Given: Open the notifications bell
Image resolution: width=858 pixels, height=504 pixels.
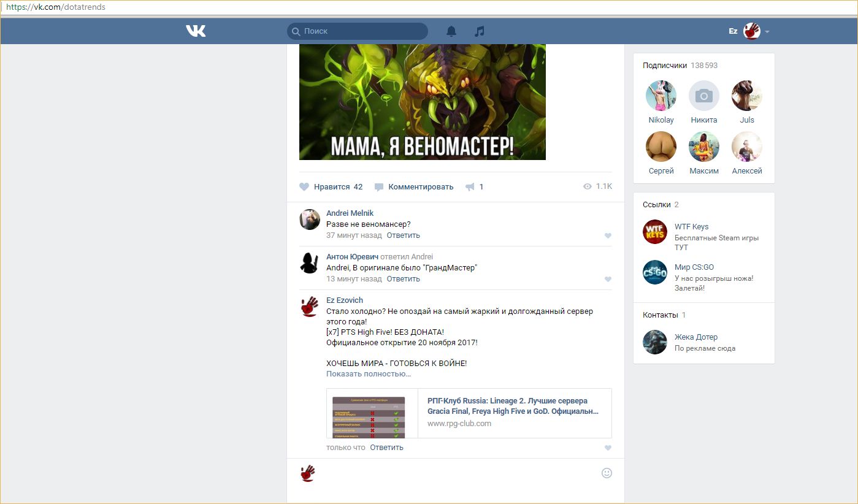Looking at the screenshot, I should (x=451, y=31).
